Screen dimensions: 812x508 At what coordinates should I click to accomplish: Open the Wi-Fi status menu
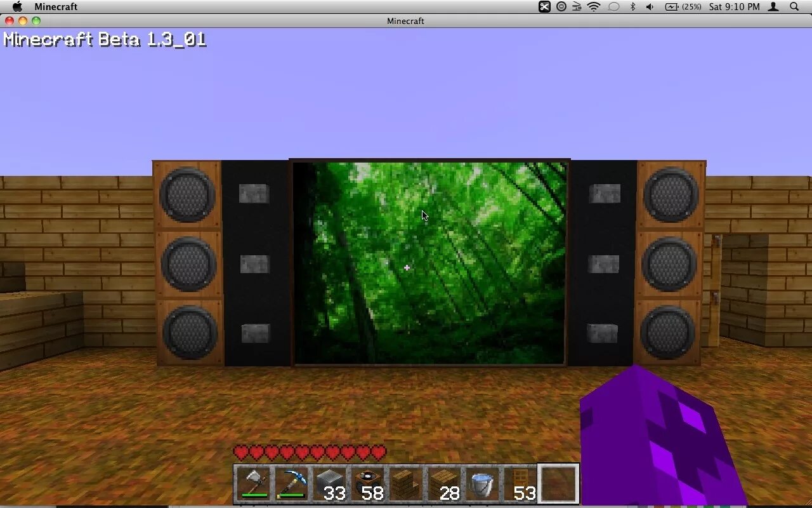(x=594, y=6)
